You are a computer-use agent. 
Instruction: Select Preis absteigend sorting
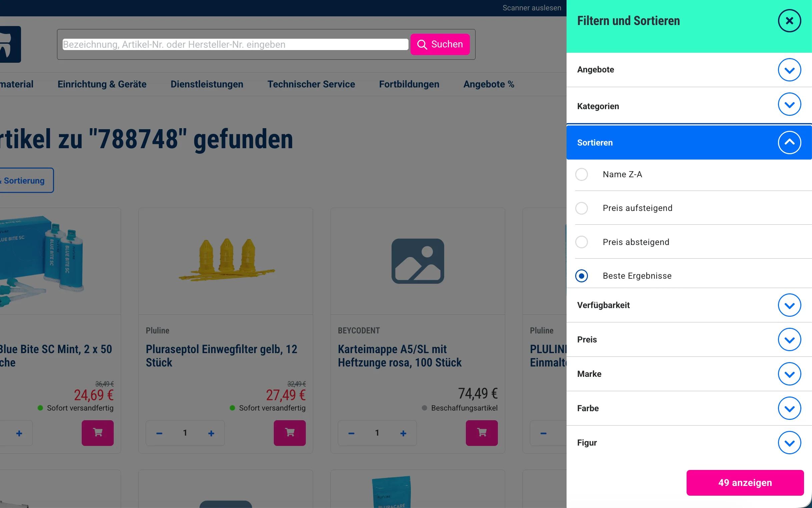click(581, 242)
